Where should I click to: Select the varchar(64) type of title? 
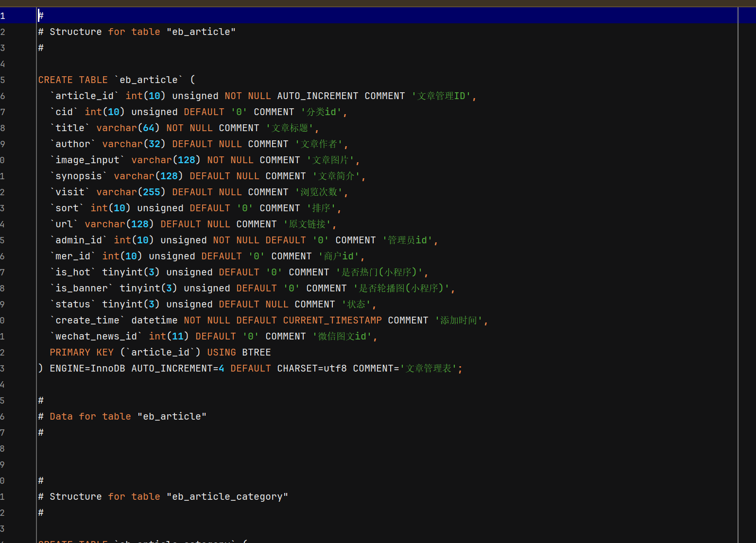pos(128,128)
